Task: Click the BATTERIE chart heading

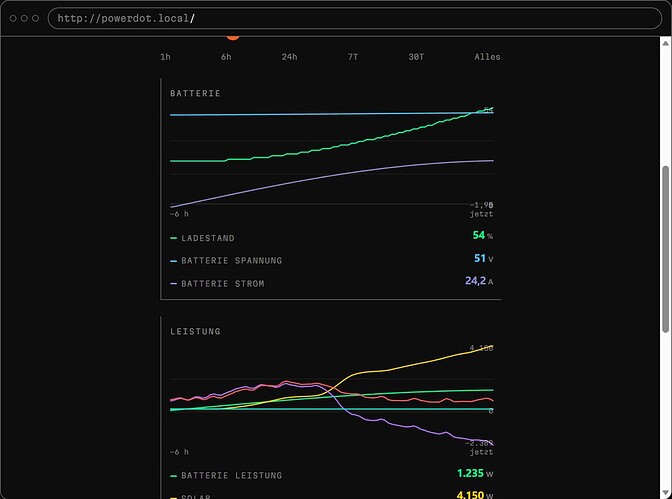Action: click(x=195, y=93)
